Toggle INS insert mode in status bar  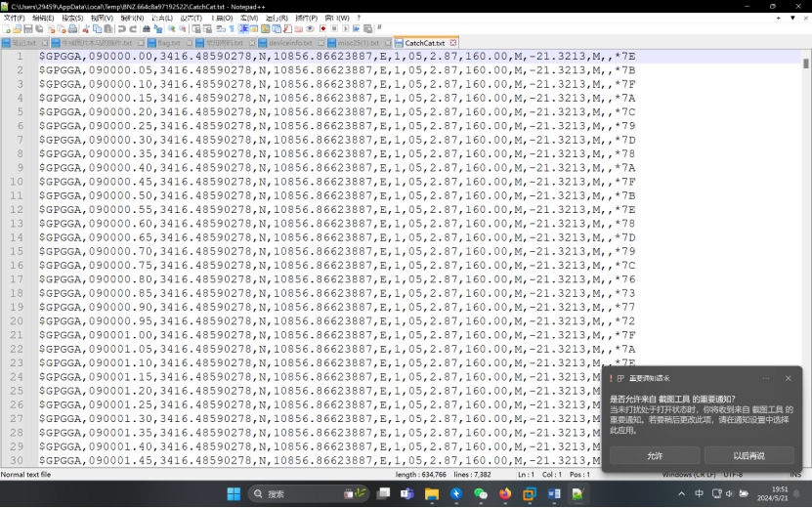795,475
